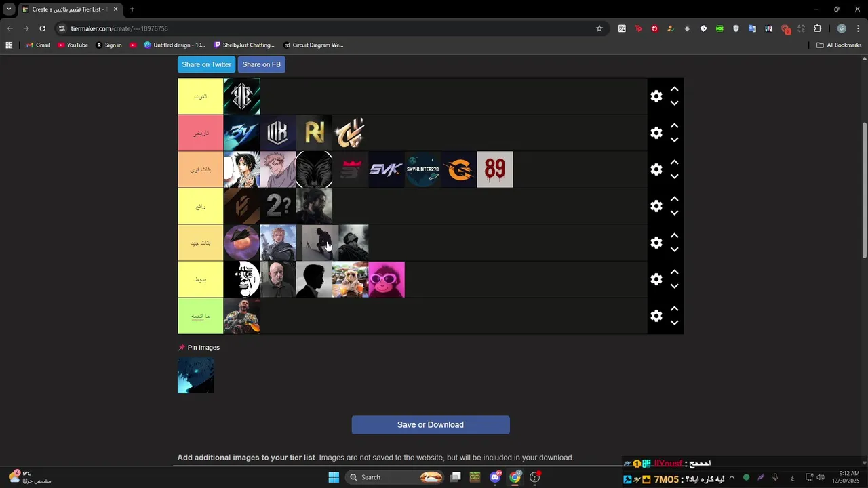The width and height of the screenshot is (868, 488).
Task: Open Gmail bookmark
Action: (38, 45)
